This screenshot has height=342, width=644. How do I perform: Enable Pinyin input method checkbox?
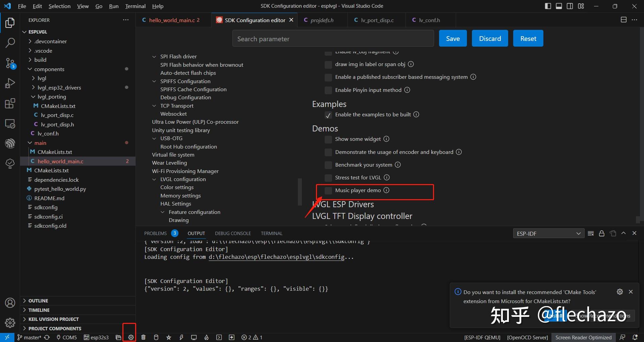328,90
